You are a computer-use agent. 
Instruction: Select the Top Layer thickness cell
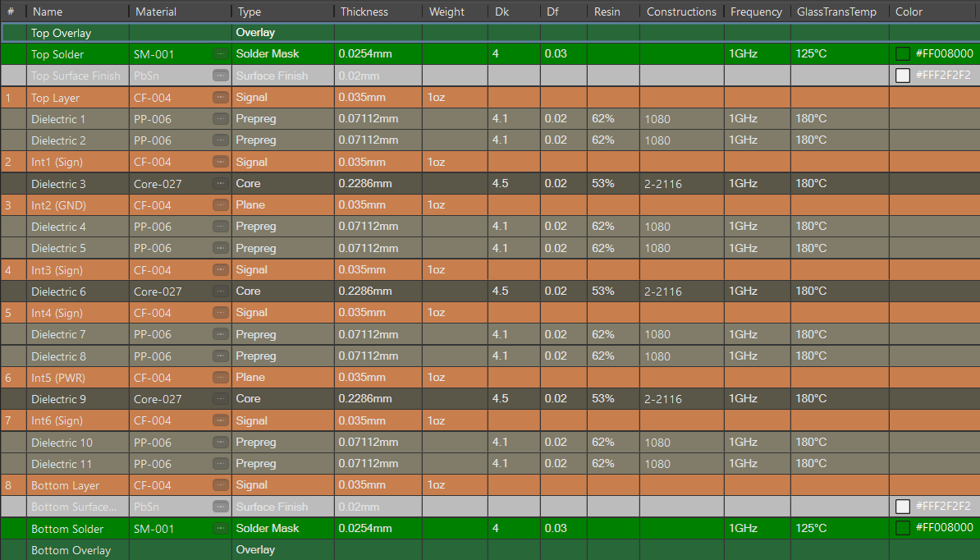click(378, 98)
